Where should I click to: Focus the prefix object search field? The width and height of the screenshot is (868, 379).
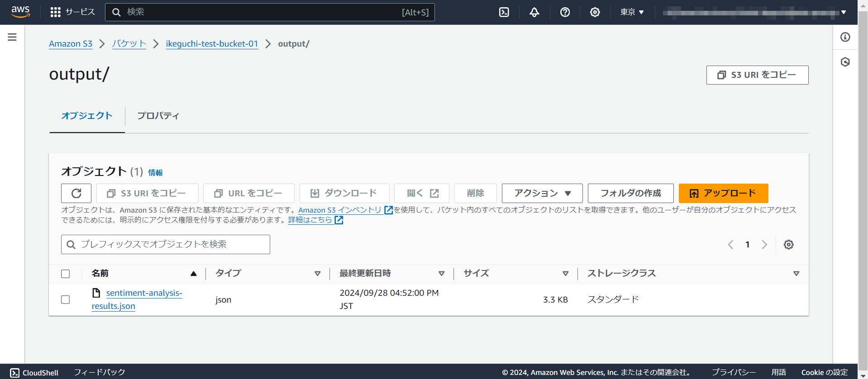166,245
